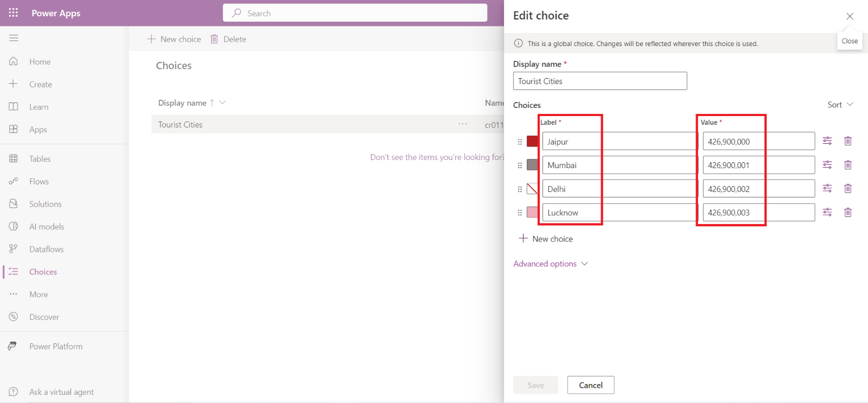Add a New choice in edit panel
Screen dimensions: 868x403
[546, 239]
